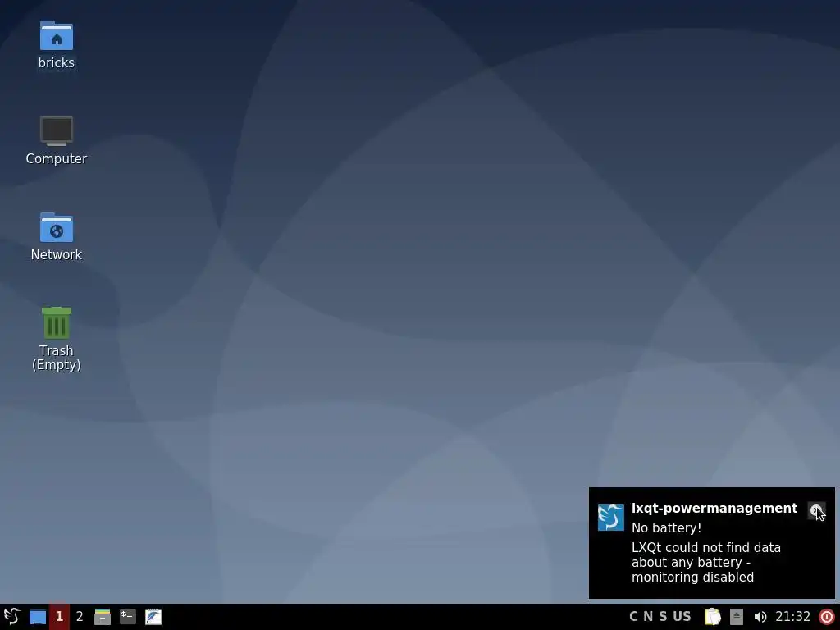Switch to workspace 2
This screenshot has height=630, width=840.
point(80,617)
